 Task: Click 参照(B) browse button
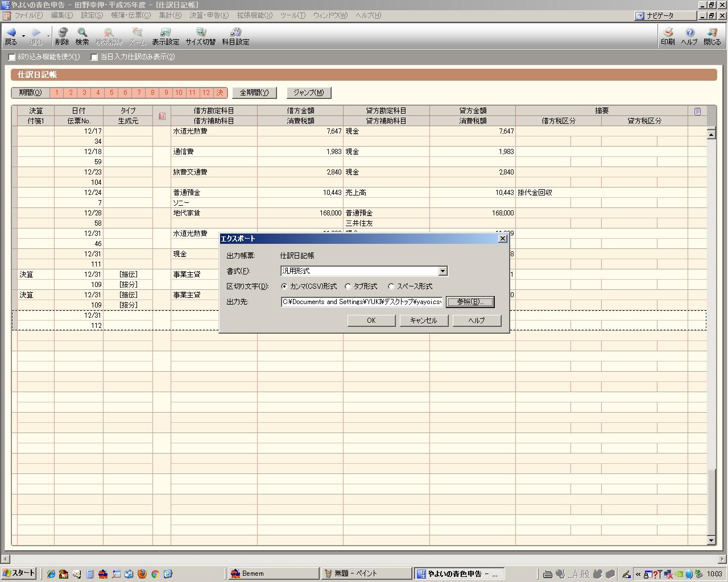pyautogui.click(x=470, y=302)
